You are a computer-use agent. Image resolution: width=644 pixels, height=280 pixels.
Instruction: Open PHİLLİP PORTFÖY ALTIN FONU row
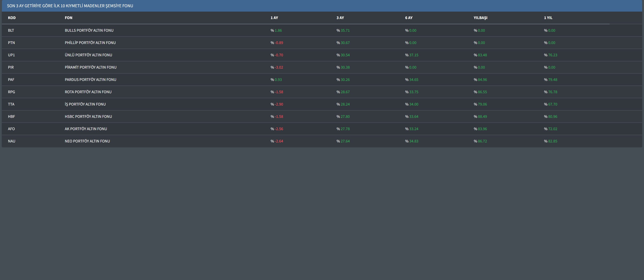tap(90, 43)
